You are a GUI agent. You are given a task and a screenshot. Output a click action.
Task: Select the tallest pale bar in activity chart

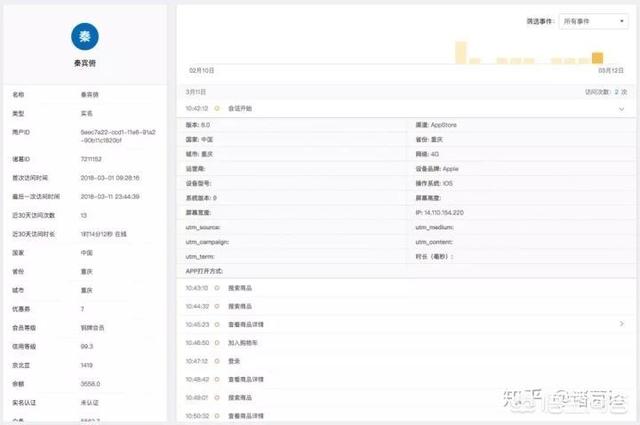461,52
